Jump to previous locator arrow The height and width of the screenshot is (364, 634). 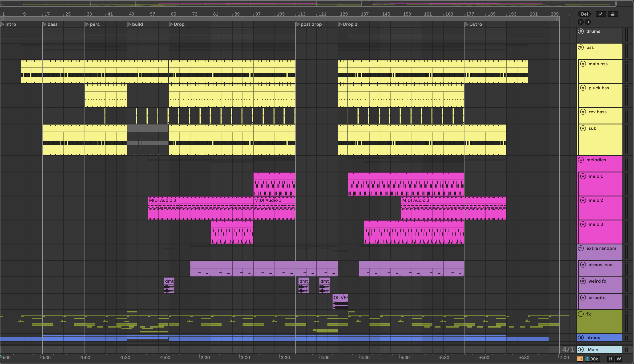click(581, 22)
